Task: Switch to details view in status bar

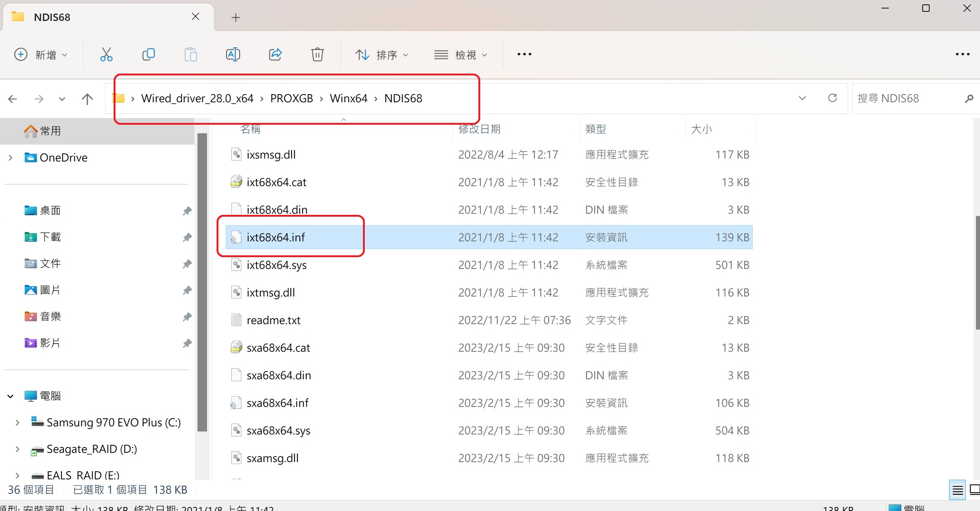Action: tap(958, 490)
